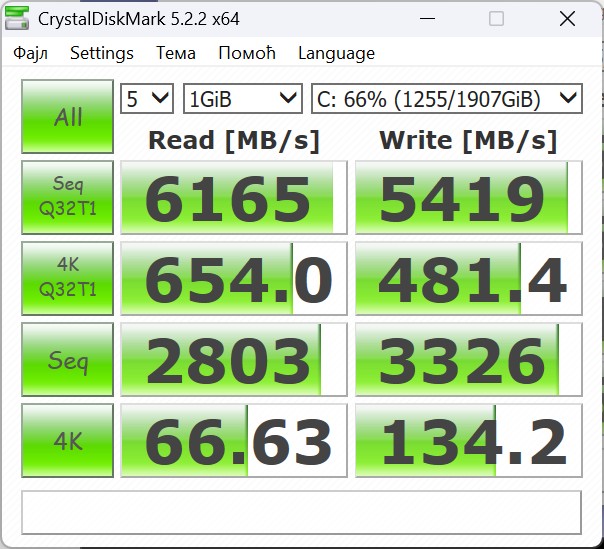Open the Settings menu
Viewport: 604px width, 549px height.
click(x=102, y=53)
